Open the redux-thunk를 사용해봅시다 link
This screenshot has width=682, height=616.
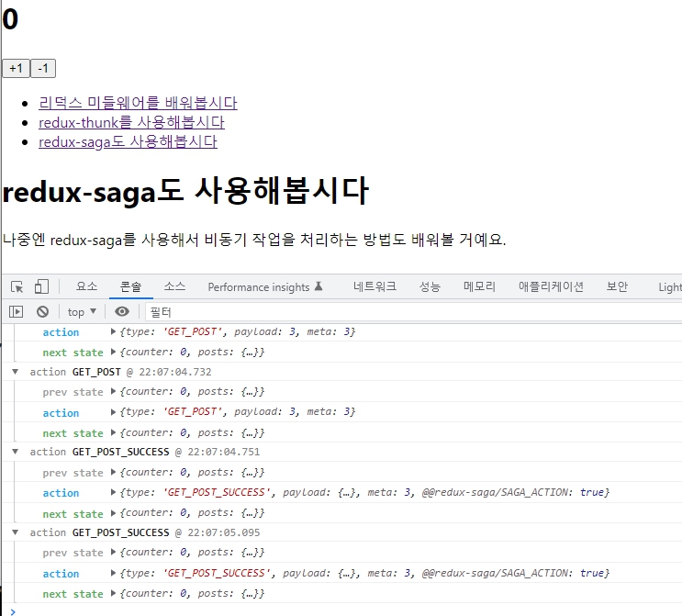pos(131,123)
